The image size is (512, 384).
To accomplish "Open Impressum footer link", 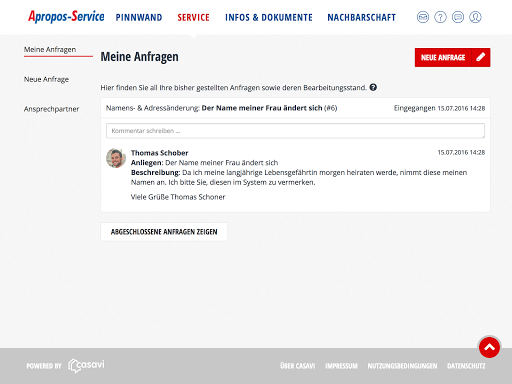I will click(341, 366).
